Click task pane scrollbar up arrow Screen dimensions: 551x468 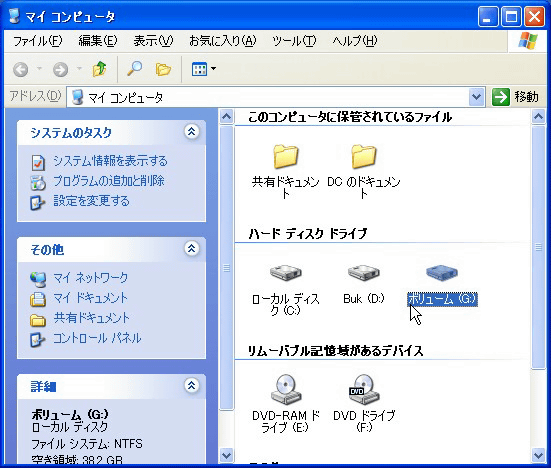click(x=227, y=116)
